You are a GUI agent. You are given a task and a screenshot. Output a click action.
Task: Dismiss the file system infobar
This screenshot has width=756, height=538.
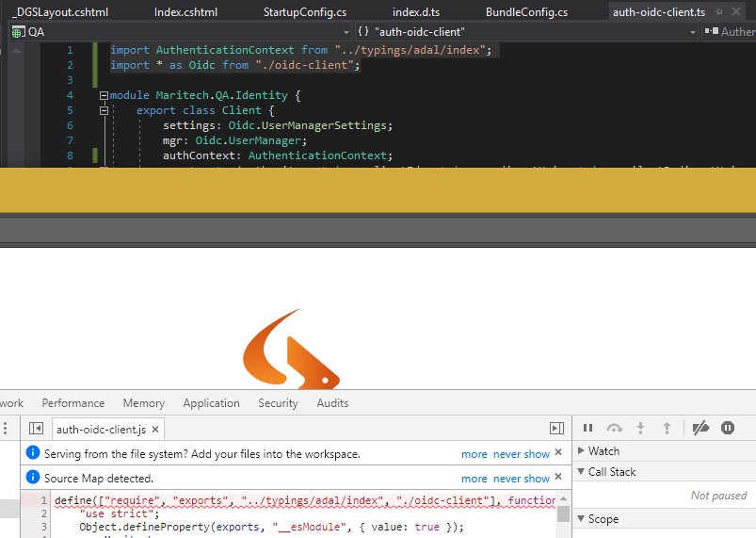(x=558, y=452)
